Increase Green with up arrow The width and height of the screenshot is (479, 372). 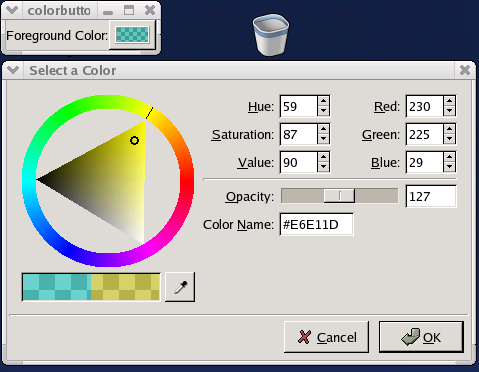point(449,129)
